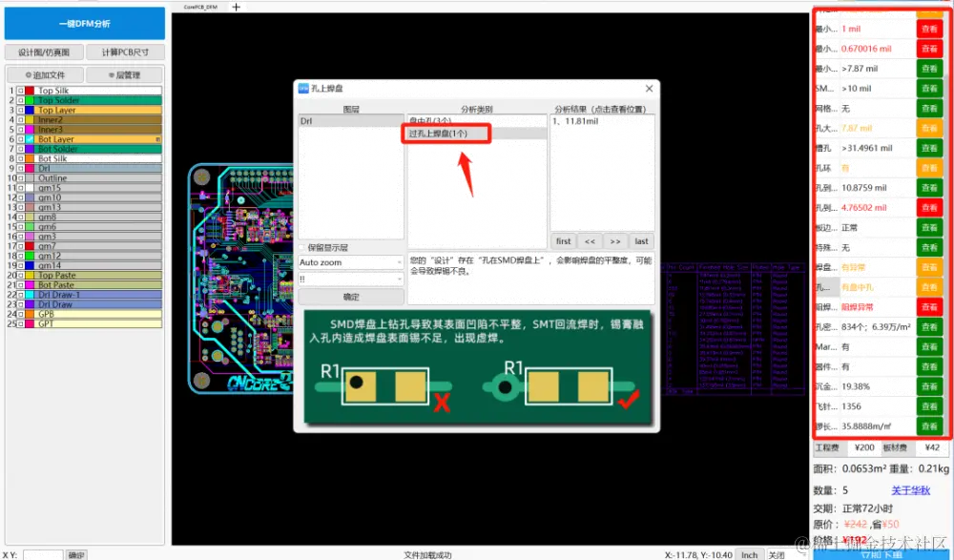The image size is (954, 560).
Task: Go to next result with >>
Action: point(615,241)
